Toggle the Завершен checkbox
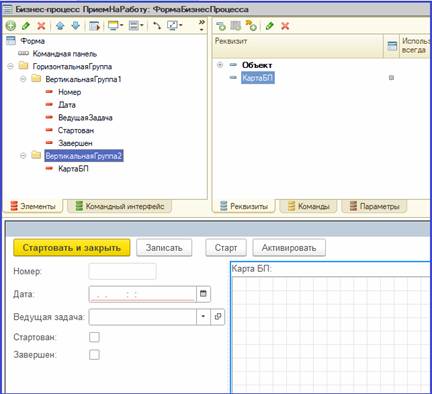The height and width of the screenshot is (394, 432). pyautogui.click(x=94, y=354)
